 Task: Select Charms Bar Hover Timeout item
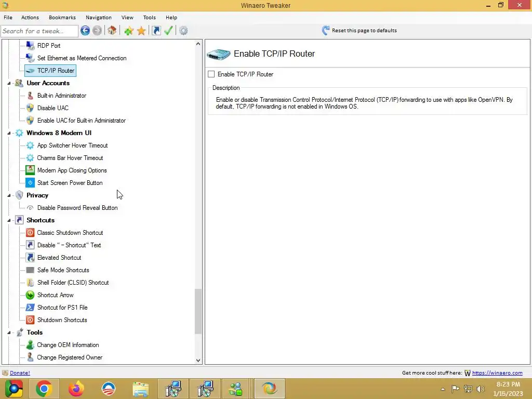(x=70, y=158)
